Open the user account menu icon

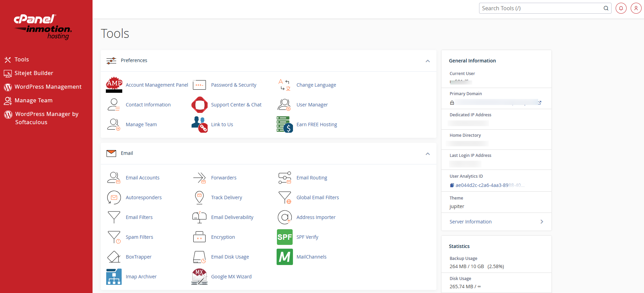coord(636,8)
